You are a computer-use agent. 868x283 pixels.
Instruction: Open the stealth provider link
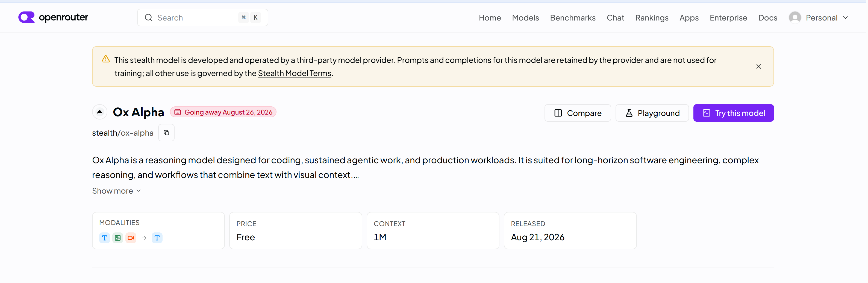click(x=104, y=133)
